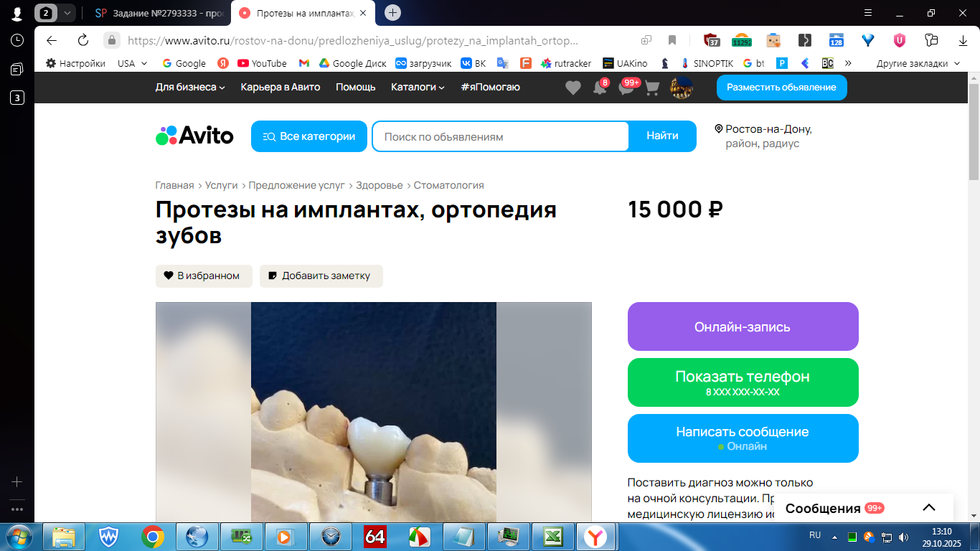
Task: Open browser history clock icon in sidebar
Action: (17, 40)
